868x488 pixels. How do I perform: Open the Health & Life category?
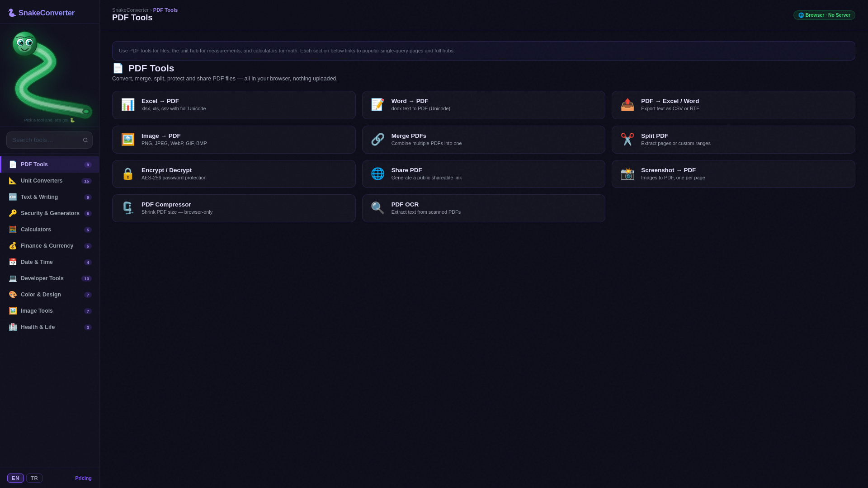coord(50,327)
